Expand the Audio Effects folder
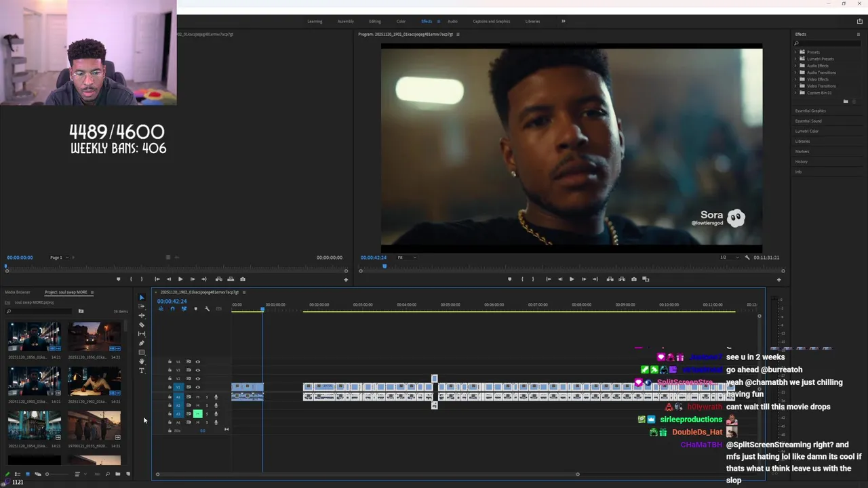Viewport: 868px width, 488px height. click(796, 66)
